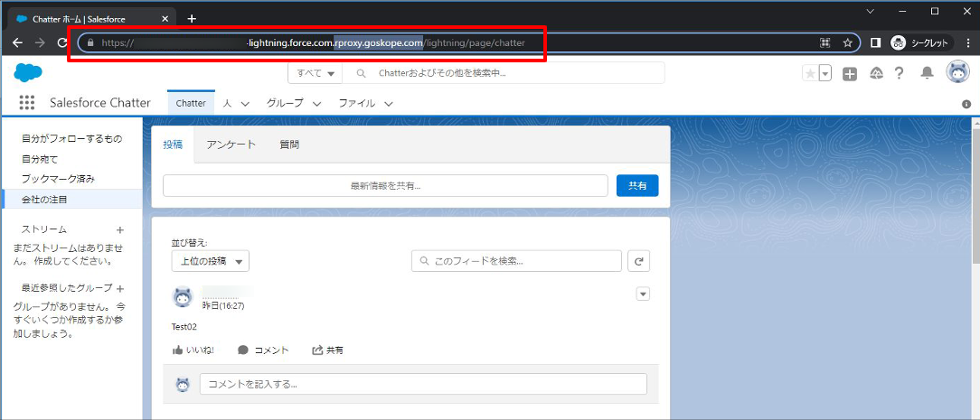The height and width of the screenshot is (420, 980).
Task: Click the lock icon in the address bar
Action: pyautogui.click(x=91, y=42)
